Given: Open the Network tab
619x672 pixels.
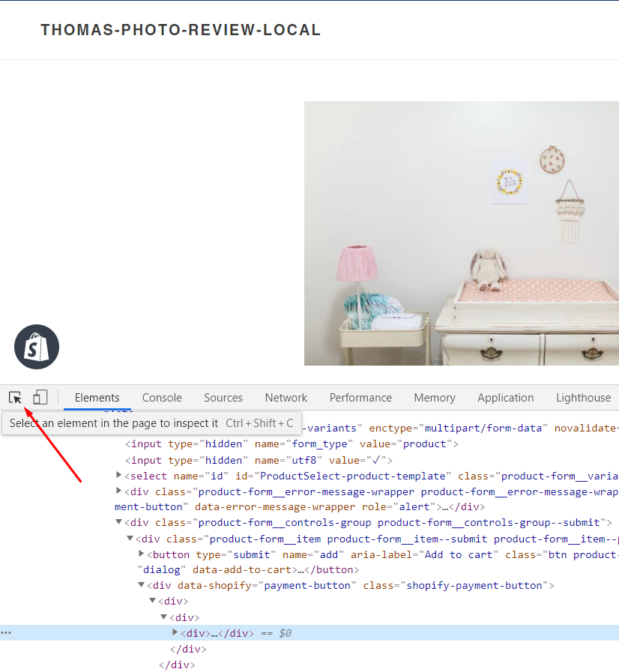Looking at the screenshot, I should click(286, 398).
